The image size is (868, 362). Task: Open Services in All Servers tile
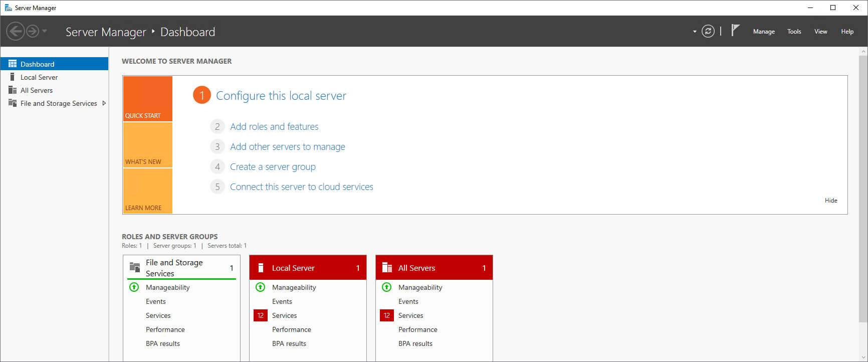tap(410, 315)
